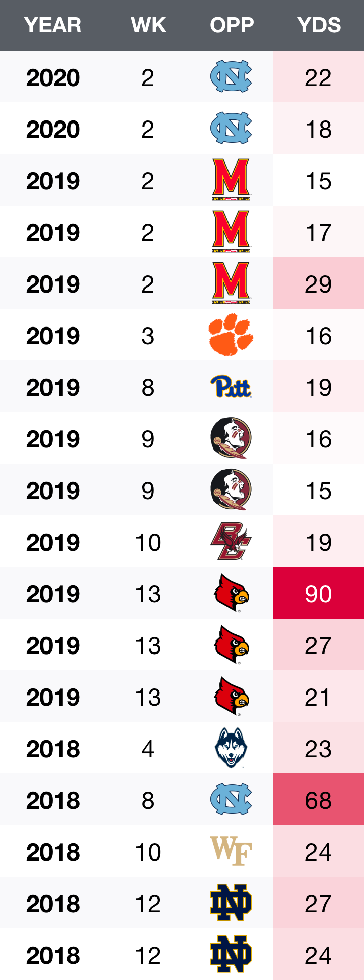
Task: Select the Boston College eagle logo
Action: (x=231, y=542)
